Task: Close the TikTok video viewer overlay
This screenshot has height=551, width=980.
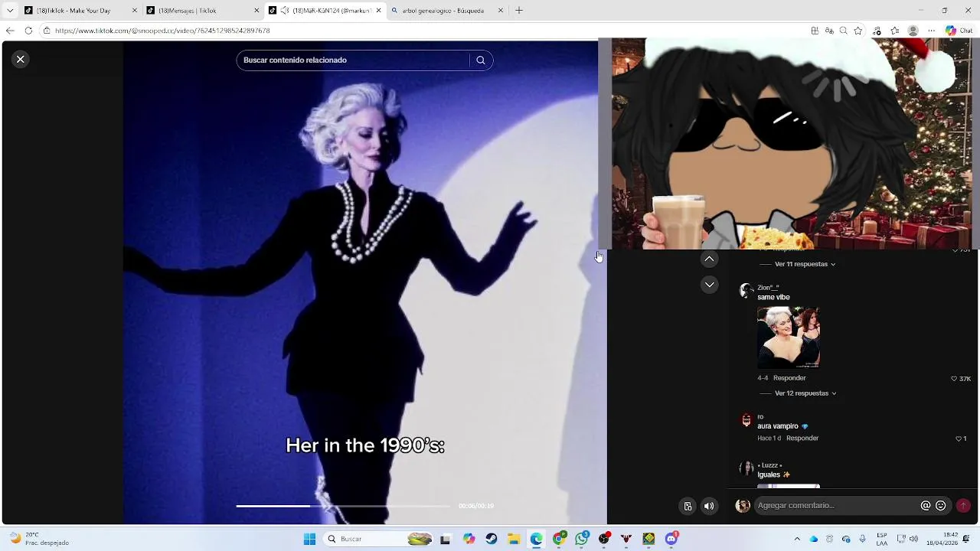Action: (x=21, y=59)
